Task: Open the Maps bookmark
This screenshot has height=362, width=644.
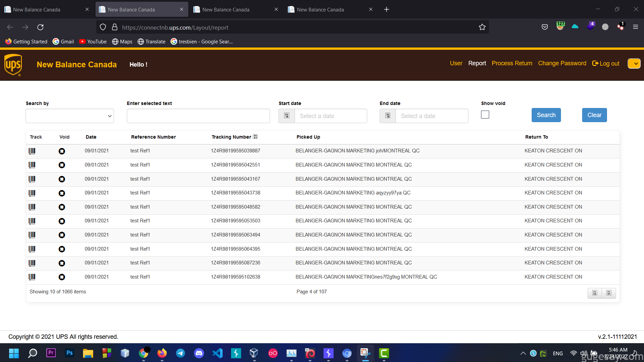Action: [x=122, y=41]
